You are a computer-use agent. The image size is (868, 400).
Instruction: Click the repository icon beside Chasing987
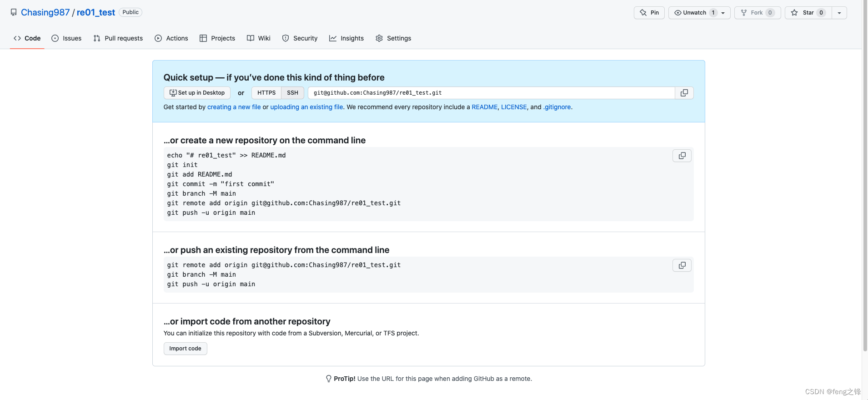click(14, 12)
